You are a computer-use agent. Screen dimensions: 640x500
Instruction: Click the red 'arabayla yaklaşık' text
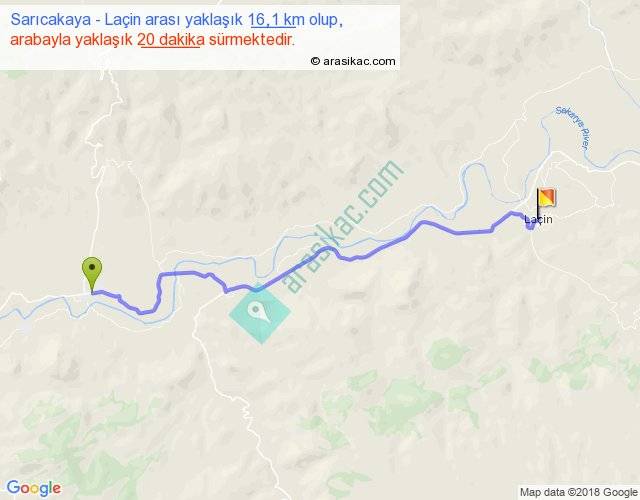71,40
